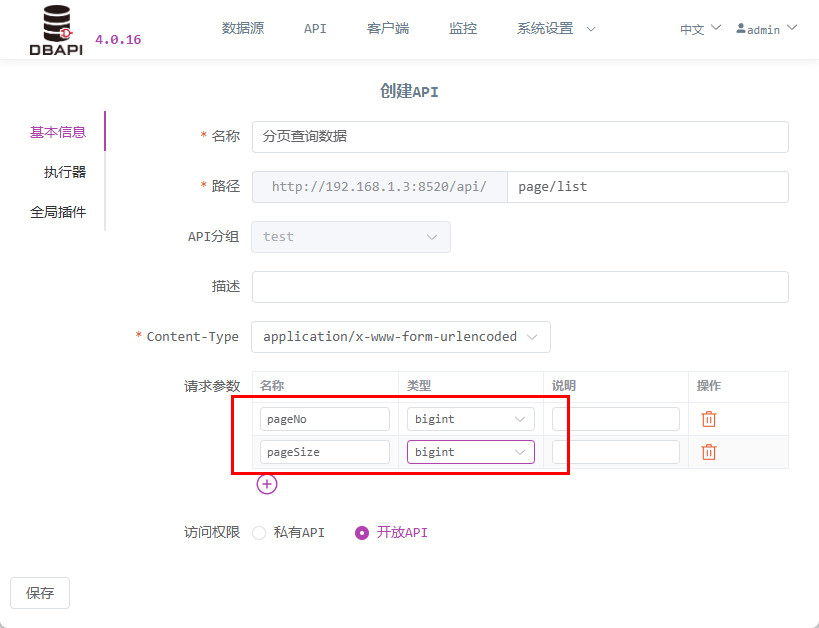Viewport: 819px width, 628px height.
Task: Open the 中文 language dropdown
Action: [700, 29]
